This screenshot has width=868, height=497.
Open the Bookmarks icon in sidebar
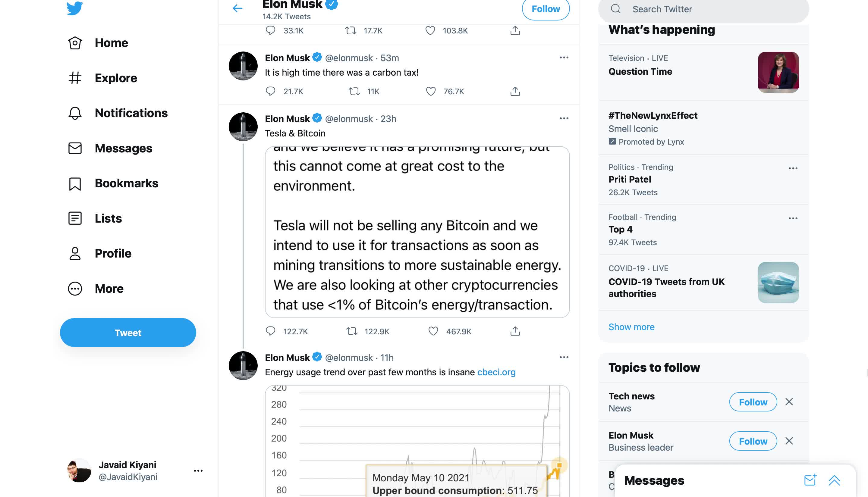(75, 184)
